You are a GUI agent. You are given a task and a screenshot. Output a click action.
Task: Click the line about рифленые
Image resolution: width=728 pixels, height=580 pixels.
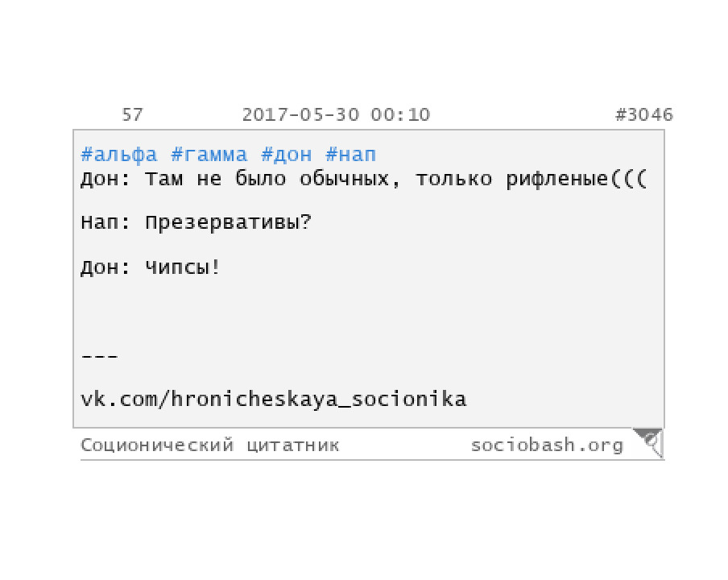point(363,180)
